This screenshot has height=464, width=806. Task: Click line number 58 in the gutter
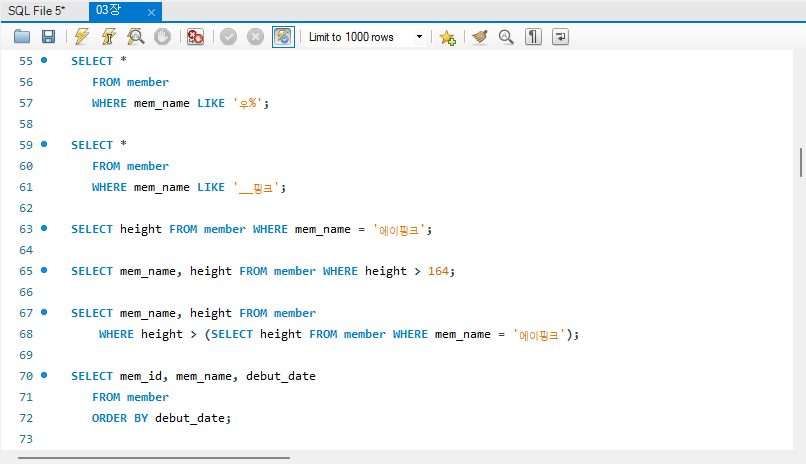[26, 124]
